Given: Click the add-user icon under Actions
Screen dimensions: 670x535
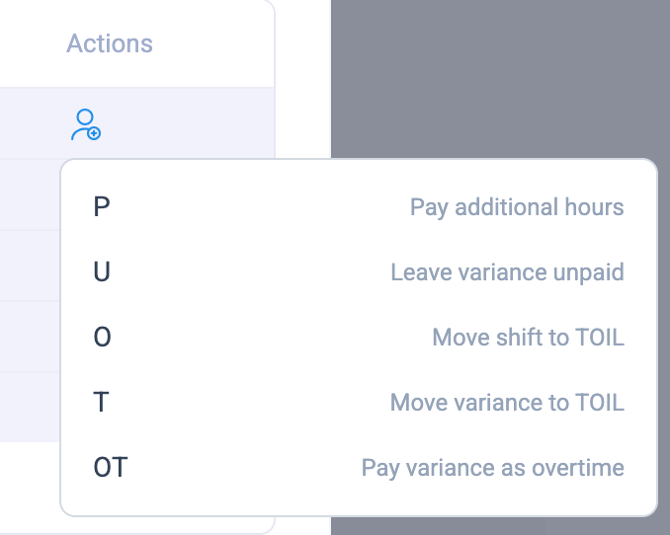Looking at the screenshot, I should [86, 125].
